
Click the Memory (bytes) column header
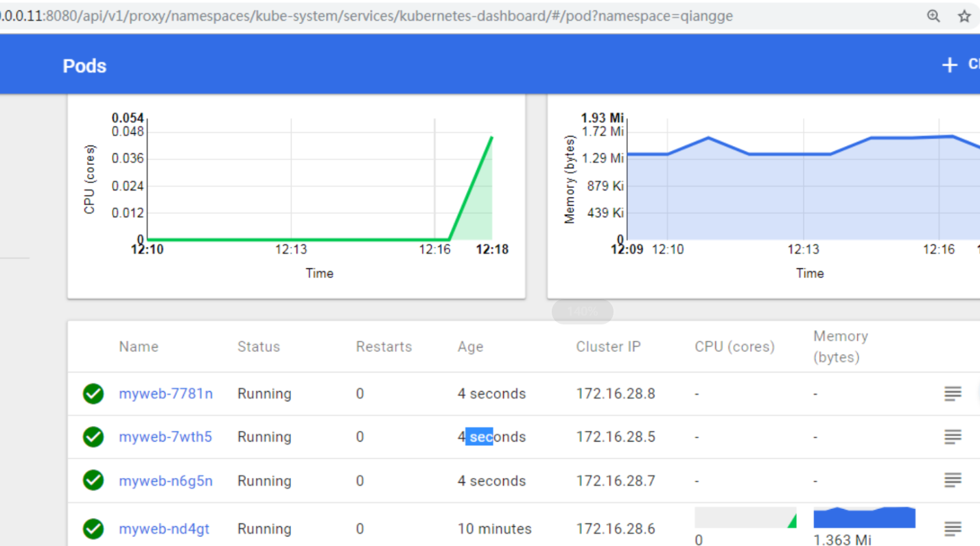tap(841, 346)
